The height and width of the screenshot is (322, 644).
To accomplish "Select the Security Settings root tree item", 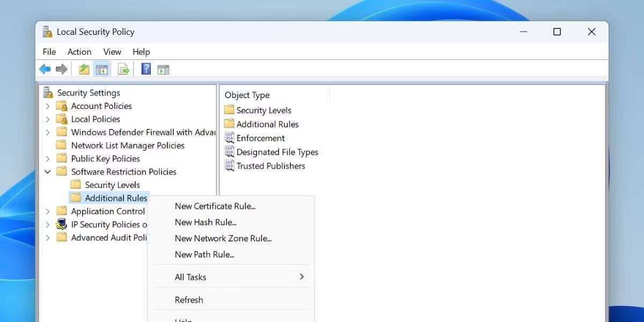I will point(88,92).
